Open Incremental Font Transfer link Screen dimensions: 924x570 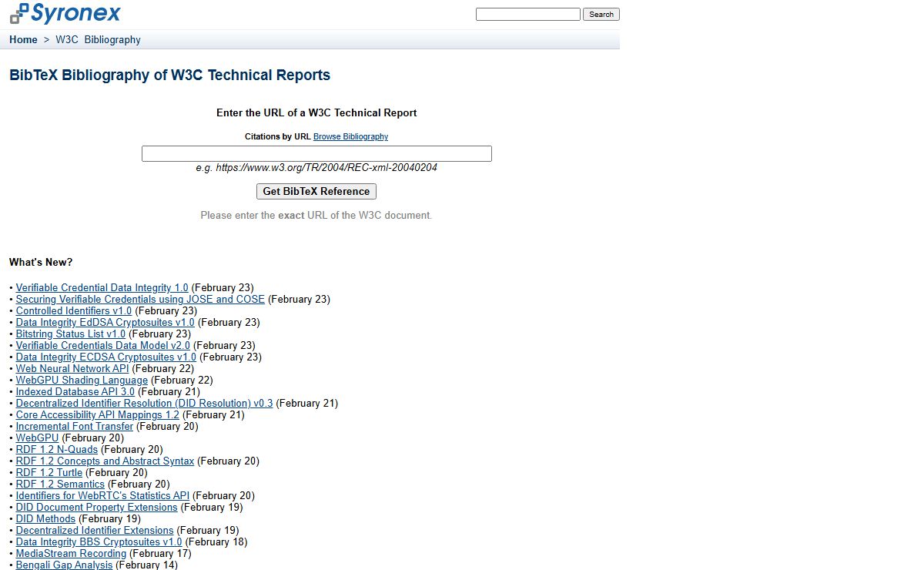(x=75, y=427)
